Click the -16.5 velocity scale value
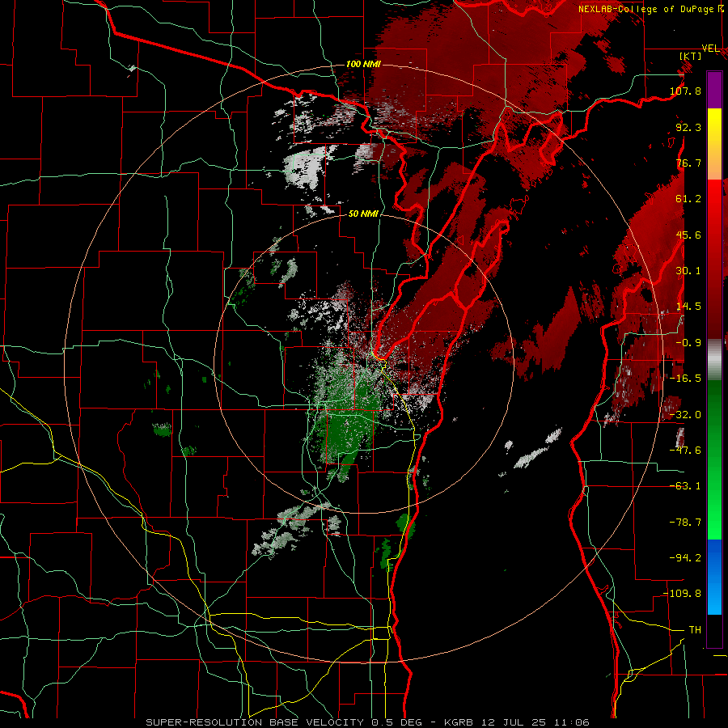 tap(685, 379)
